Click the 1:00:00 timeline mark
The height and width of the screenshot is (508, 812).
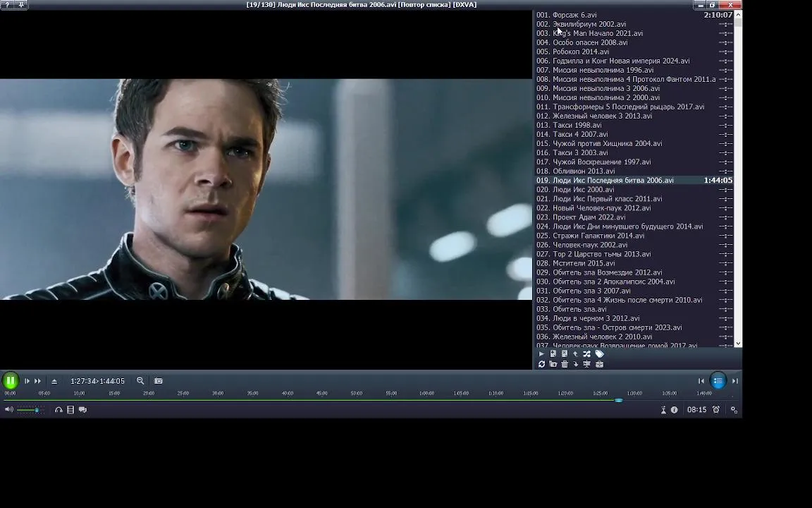[x=426, y=394]
